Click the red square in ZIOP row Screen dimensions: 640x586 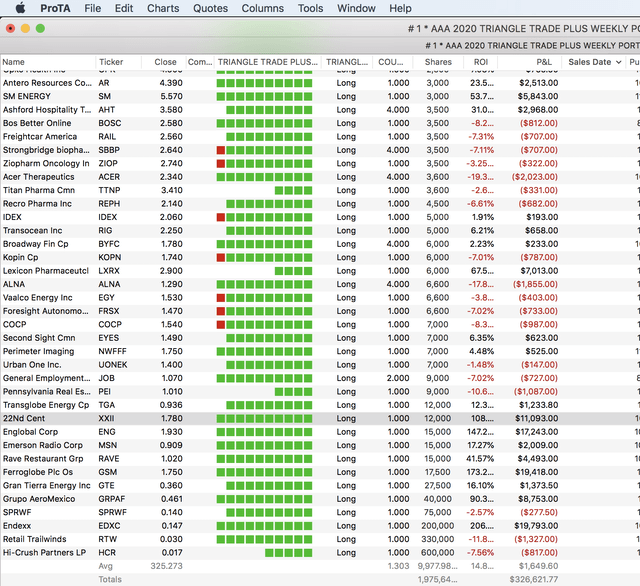(221, 164)
